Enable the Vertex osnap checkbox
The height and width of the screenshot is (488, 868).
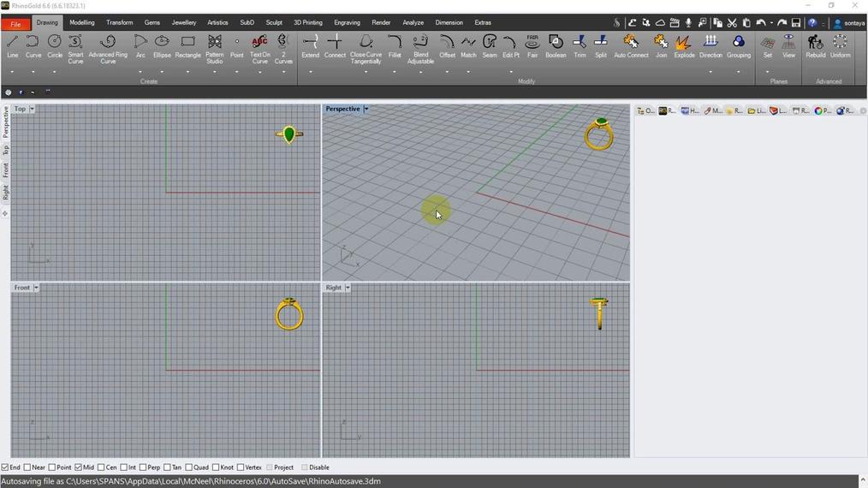[241, 467]
